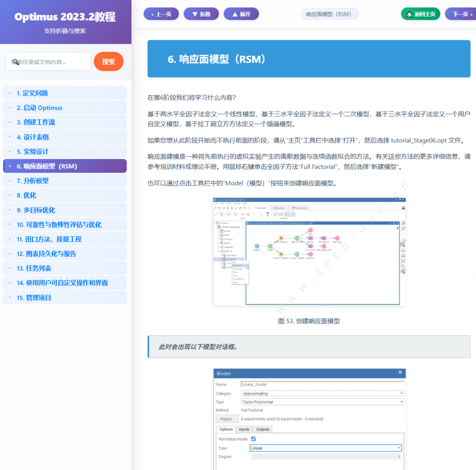Click the Model dialog screenshot image
This screenshot has width=476, height=470.
309,419
